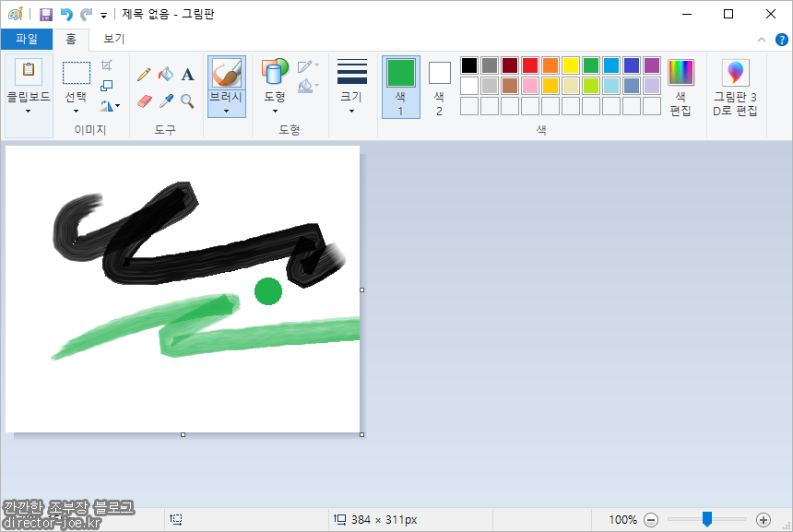Viewport: 793px width, 532px height.
Task: Open the Shape fill dropdown
Action: (x=308, y=86)
